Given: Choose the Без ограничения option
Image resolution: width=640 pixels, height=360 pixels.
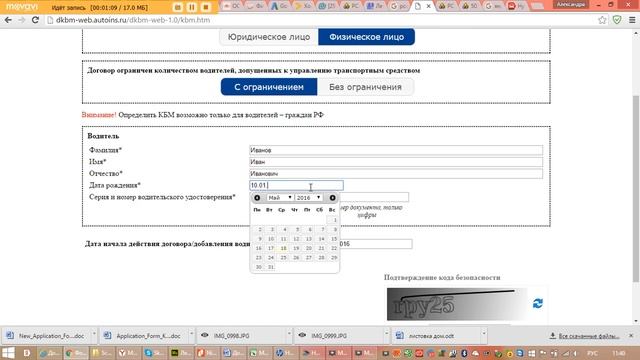Looking at the screenshot, I should tap(365, 87).
